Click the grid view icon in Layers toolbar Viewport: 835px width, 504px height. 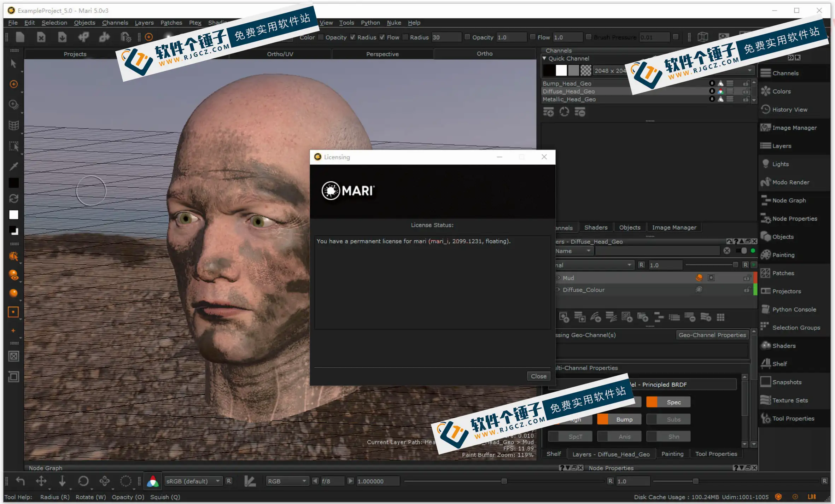[720, 317]
